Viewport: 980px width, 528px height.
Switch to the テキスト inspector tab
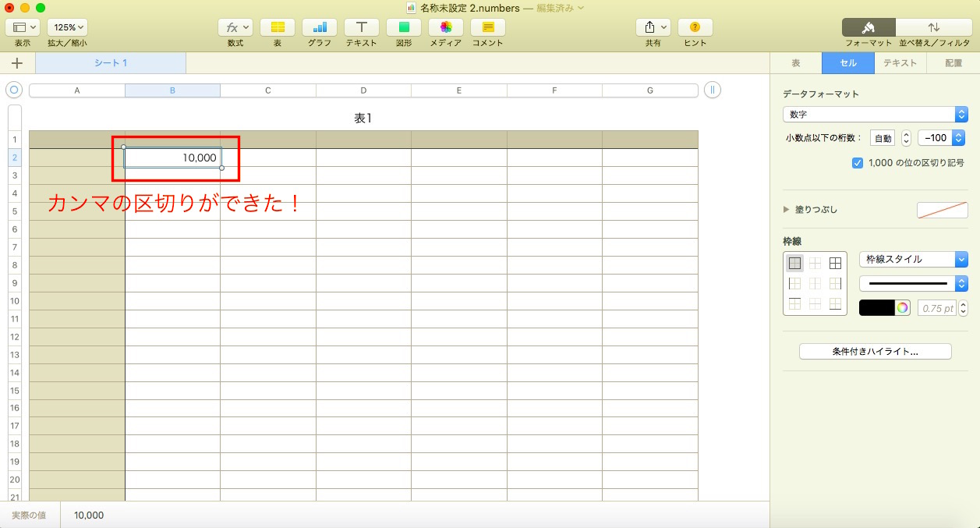(900, 63)
